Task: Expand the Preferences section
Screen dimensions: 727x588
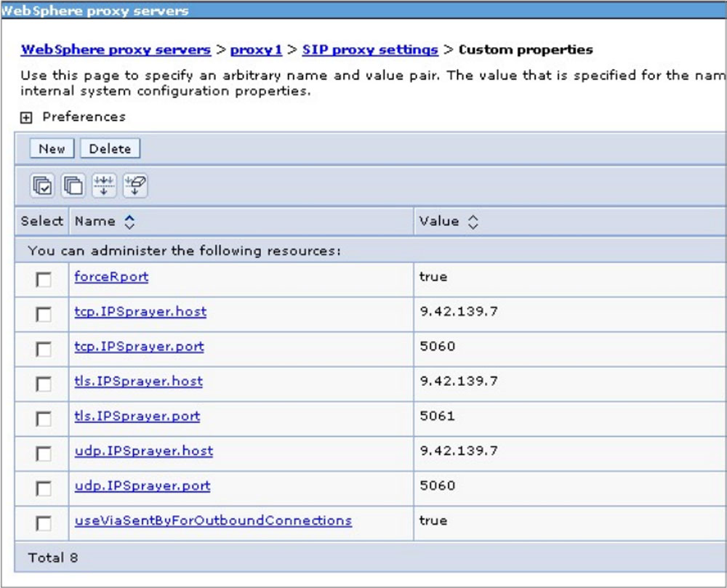Action: pos(26,118)
